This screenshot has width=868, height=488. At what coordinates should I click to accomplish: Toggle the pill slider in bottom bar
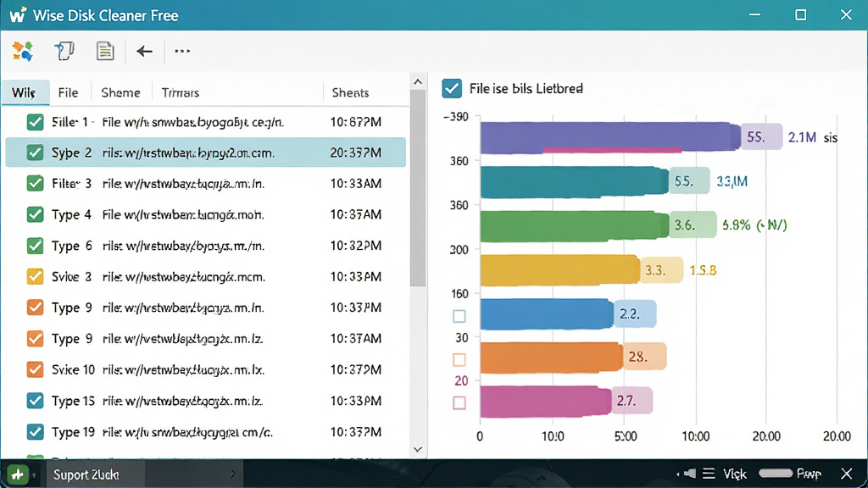(776, 473)
